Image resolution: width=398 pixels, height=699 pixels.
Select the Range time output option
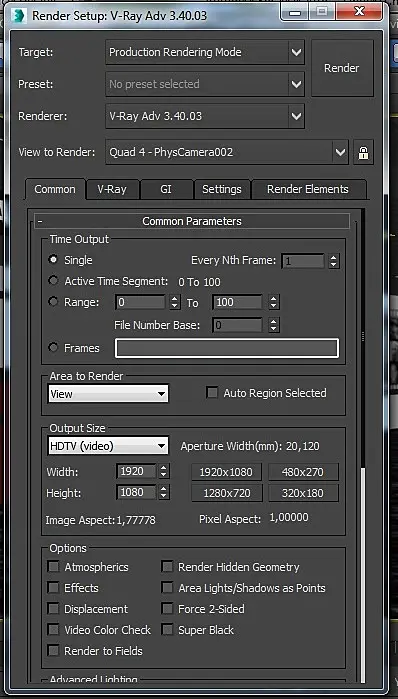[x=53, y=302]
